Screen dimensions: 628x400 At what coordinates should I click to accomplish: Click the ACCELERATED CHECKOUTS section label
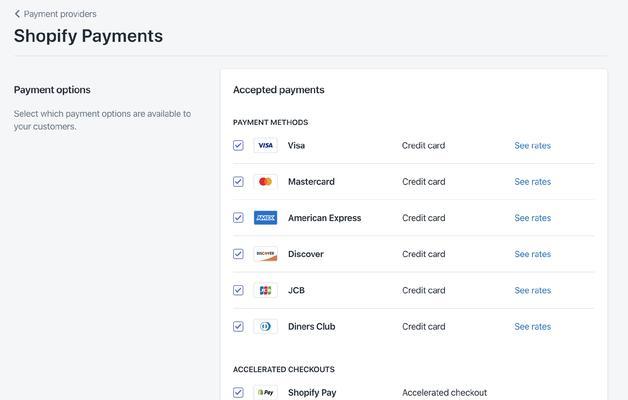pyautogui.click(x=284, y=369)
